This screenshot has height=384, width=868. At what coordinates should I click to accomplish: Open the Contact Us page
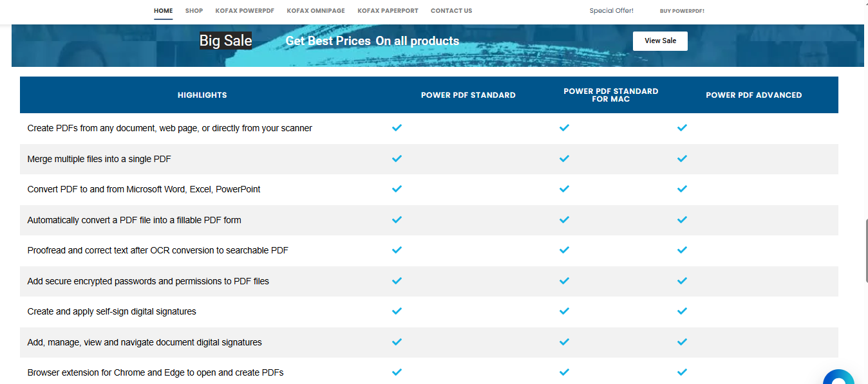[x=451, y=11]
